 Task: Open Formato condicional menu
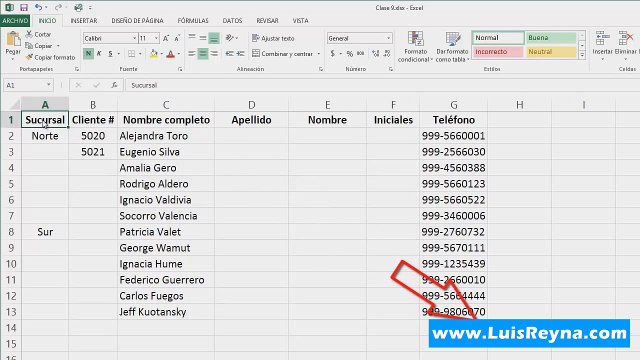415,47
